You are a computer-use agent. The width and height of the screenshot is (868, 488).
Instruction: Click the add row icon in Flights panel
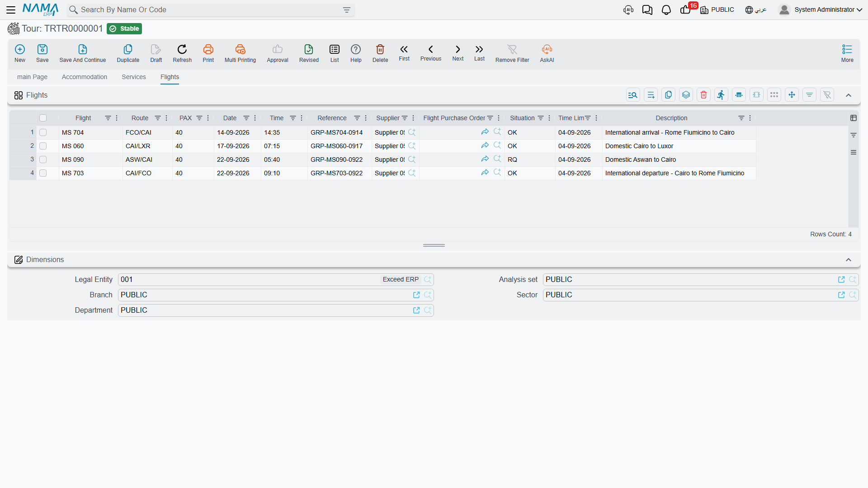pyautogui.click(x=651, y=95)
